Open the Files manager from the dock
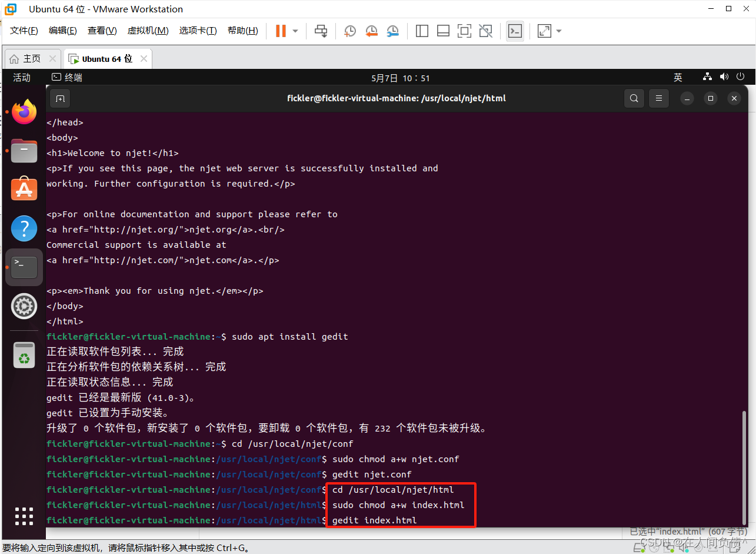The image size is (756, 554). 24,151
